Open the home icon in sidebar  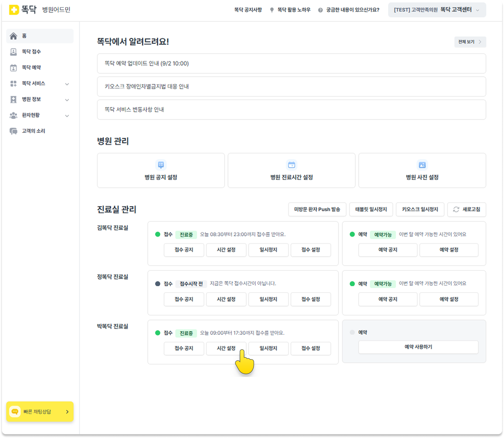[x=13, y=36]
